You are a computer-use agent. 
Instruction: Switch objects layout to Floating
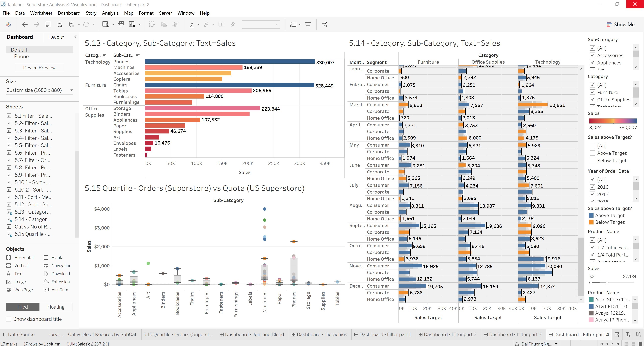[x=56, y=307]
